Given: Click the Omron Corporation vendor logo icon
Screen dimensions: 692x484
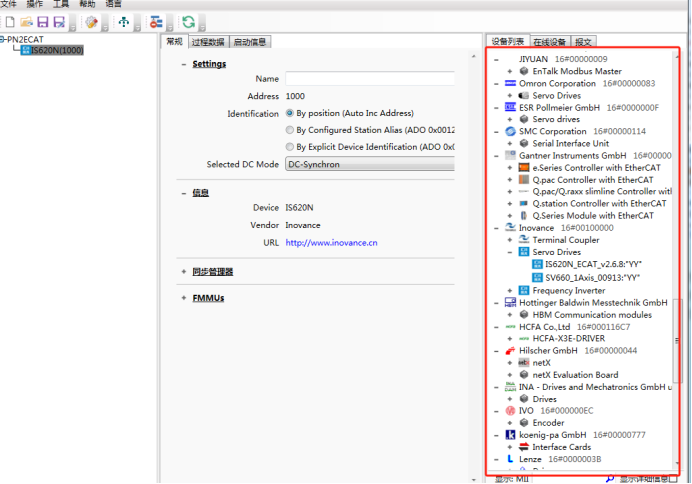Looking at the screenshot, I should coord(510,83).
